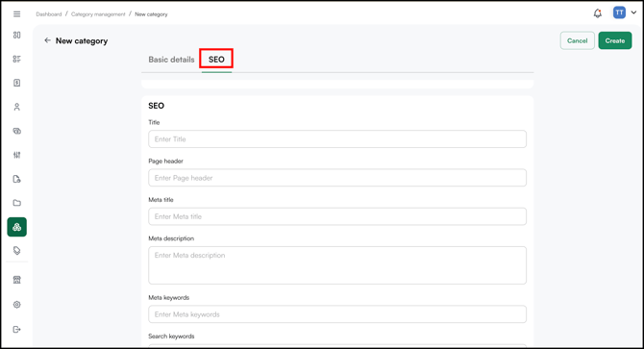This screenshot has width=644, height=349.
Task: Open the user profile sidebar icon
Action: coord(17,107)
